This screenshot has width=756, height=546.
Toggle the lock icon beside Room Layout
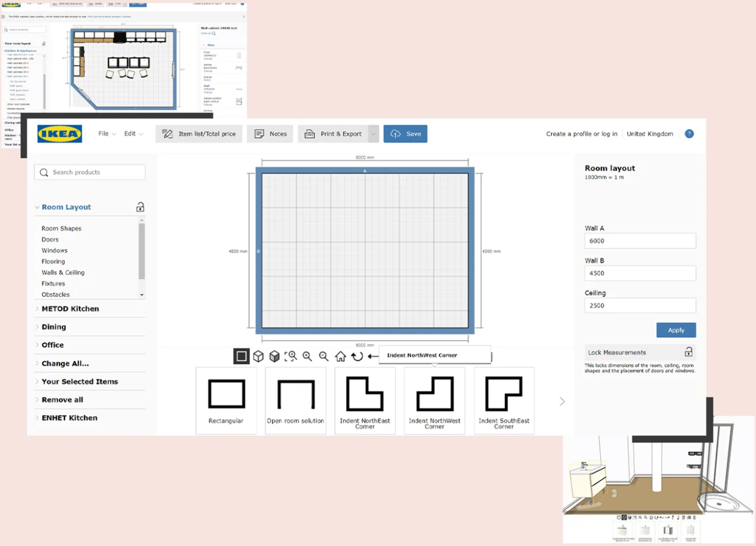pyautogui.click(x=140, y=207)
